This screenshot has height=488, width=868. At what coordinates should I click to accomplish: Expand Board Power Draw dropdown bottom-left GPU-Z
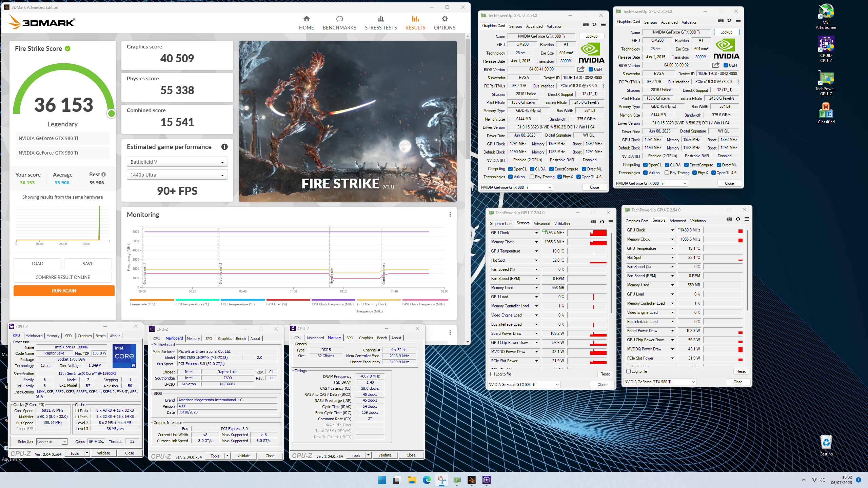click(x=536, y=333)
